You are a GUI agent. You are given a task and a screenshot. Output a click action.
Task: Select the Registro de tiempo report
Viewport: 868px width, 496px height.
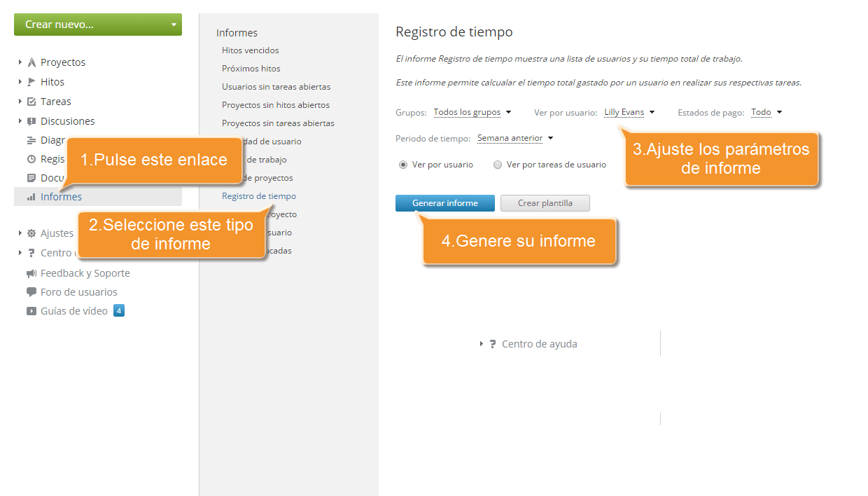pos(259,196)
